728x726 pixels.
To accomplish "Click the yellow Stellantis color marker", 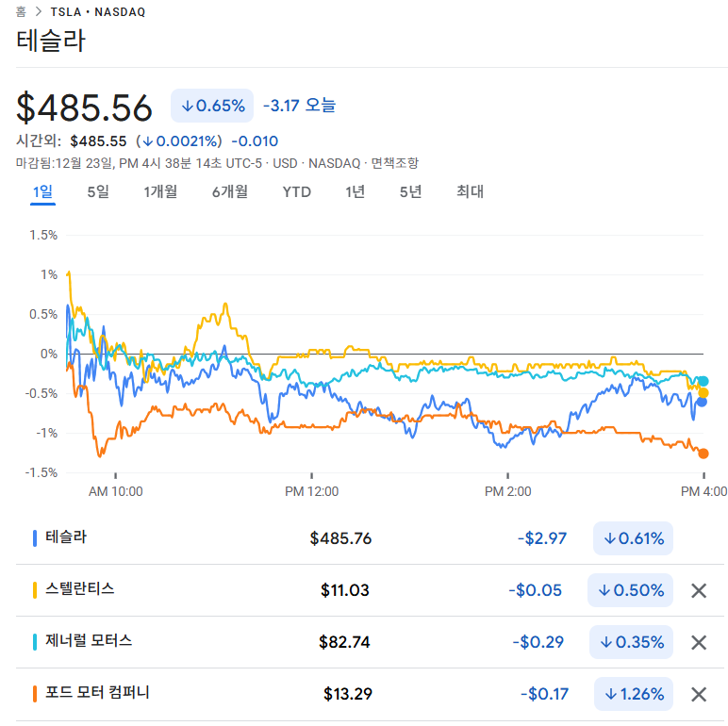I will tap(35, 589).
